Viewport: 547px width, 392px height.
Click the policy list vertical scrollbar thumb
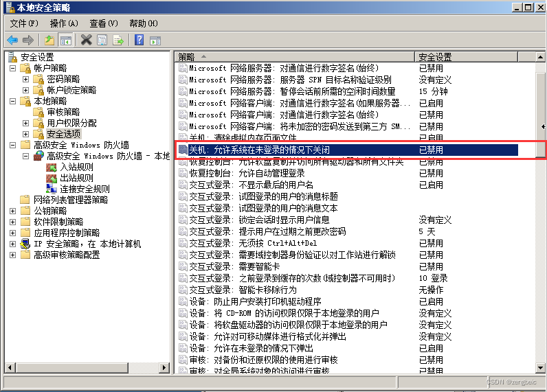coord(540,115)
